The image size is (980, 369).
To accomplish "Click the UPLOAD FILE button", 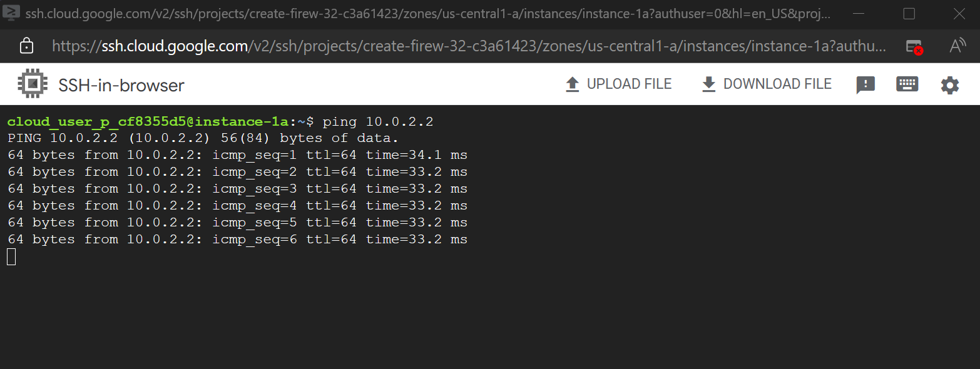I will point(630,83).
